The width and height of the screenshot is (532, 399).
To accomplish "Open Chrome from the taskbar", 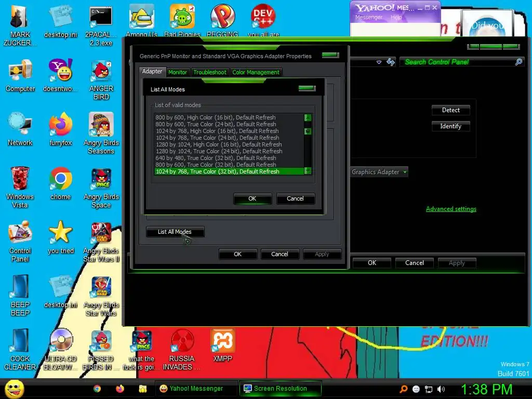I will [97, 389].
